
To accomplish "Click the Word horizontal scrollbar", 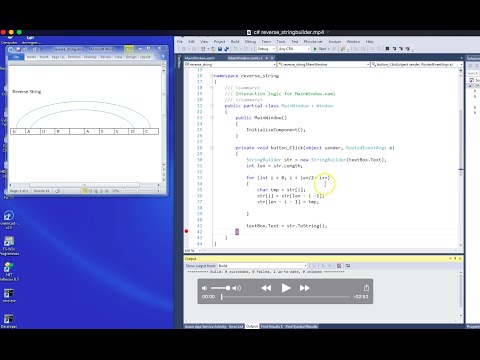I will point(84,185).
